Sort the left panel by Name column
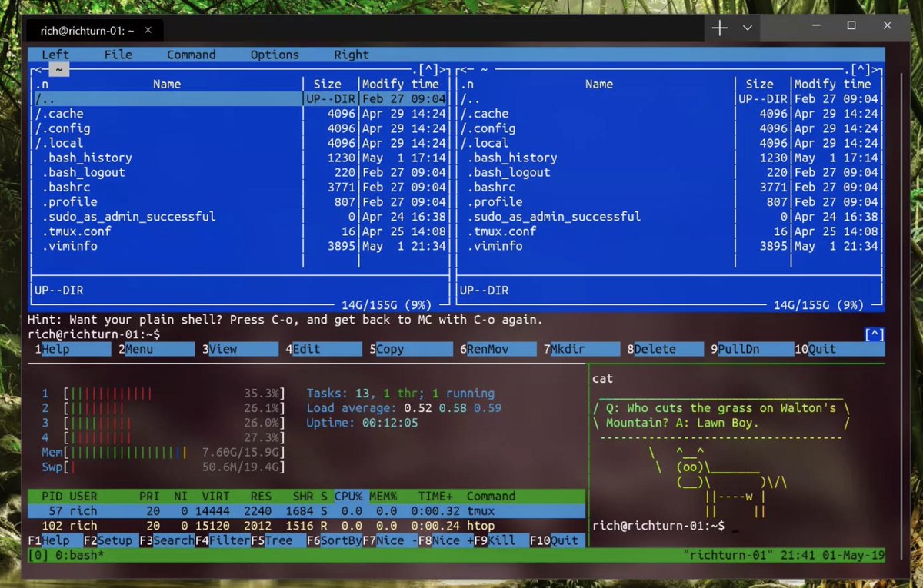Screen dimensions: 923x588 pyautogui.click(x=167, y=85)
